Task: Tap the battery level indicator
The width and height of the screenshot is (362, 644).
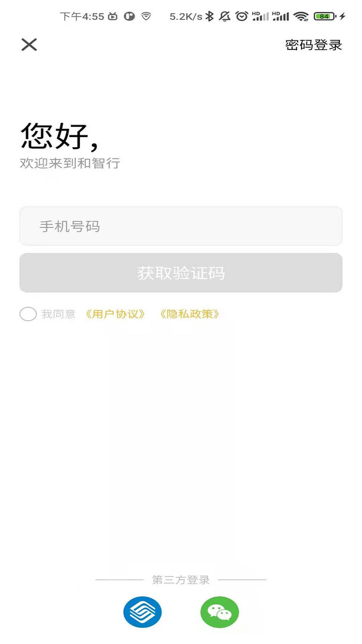Action: (x=324, y=17)
